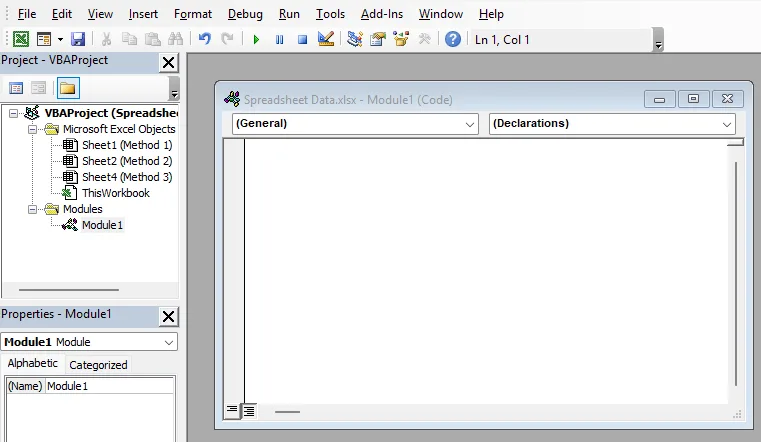Select Sheet1 (Method 1) in tree

(127, 145)
